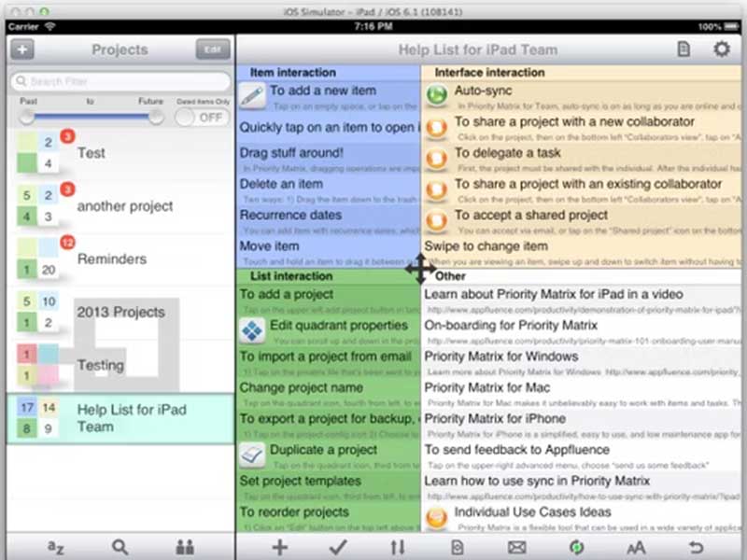This screenshot has width=747, height=560.
Task: Click the Past slider handle
Action: (27, 117)
